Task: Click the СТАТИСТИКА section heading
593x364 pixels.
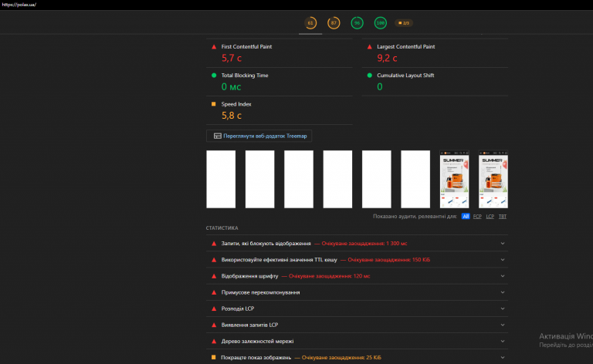Action: (222, 228)
